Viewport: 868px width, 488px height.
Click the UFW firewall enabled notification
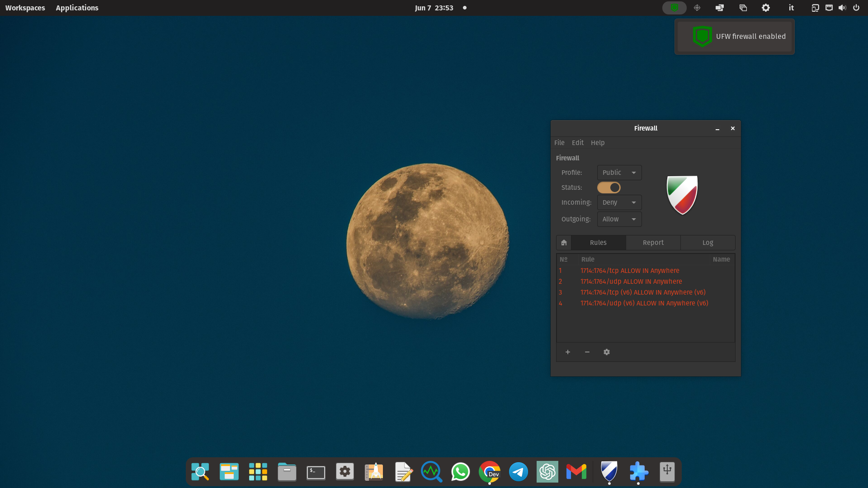[x=735, y=37]
